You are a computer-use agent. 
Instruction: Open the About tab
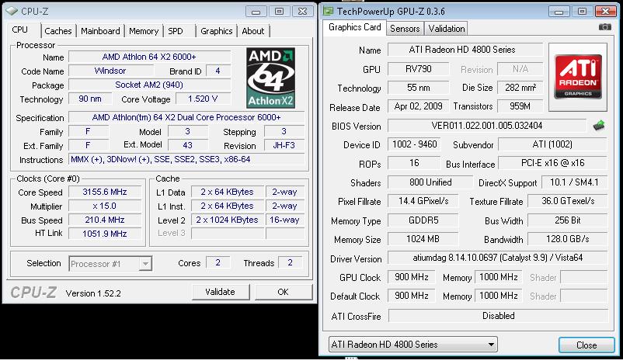click(x=253, y=31)
